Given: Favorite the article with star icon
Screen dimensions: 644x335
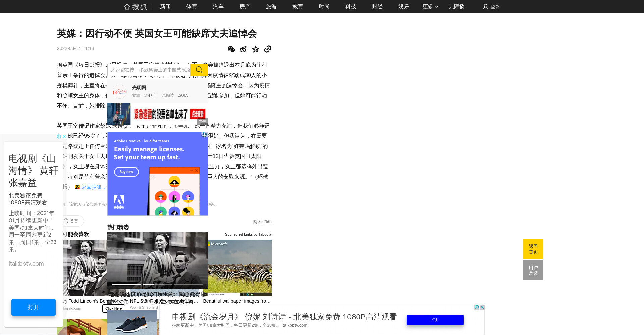Looking at the screenshot, I should tap(256, 49).
